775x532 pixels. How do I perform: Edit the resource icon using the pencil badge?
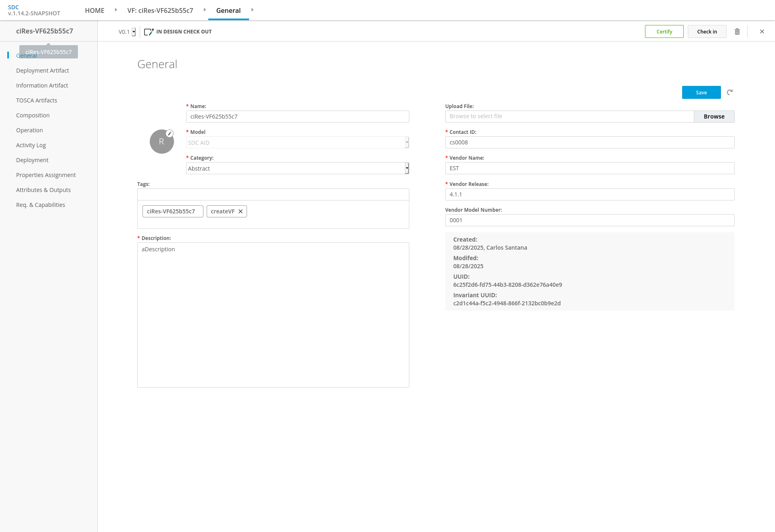click(170, 134)
